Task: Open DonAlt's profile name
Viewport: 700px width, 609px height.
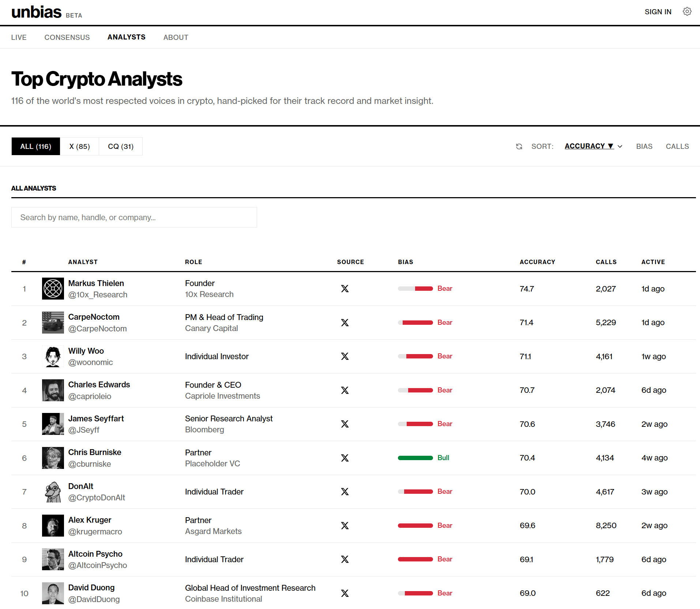Action: pyautogui.click(x=81, y=486)
